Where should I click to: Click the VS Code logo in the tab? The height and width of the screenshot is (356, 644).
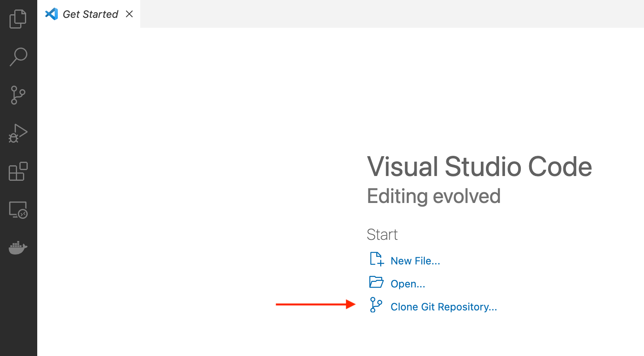51,14
